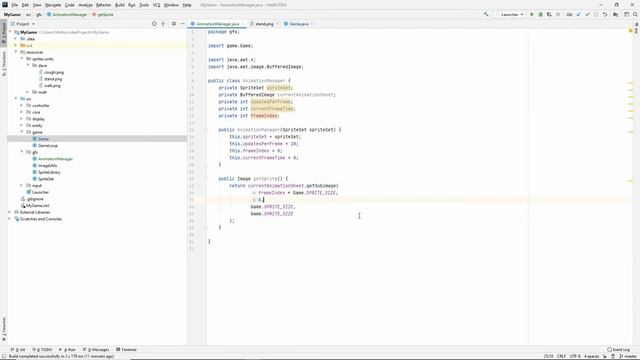Select Launcher class in the project tree
Image resolution: width=640 pixels, height=360 pixels.
tap(40, 192)
